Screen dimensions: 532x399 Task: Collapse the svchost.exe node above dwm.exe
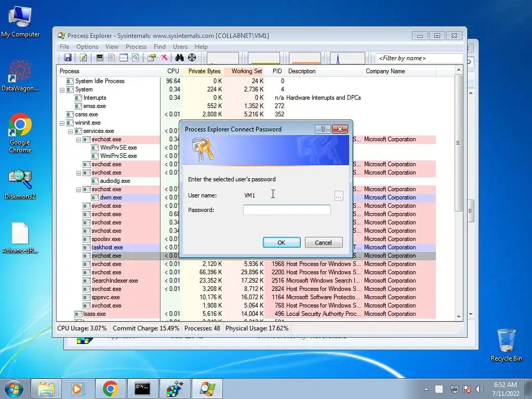pos(79,190)
